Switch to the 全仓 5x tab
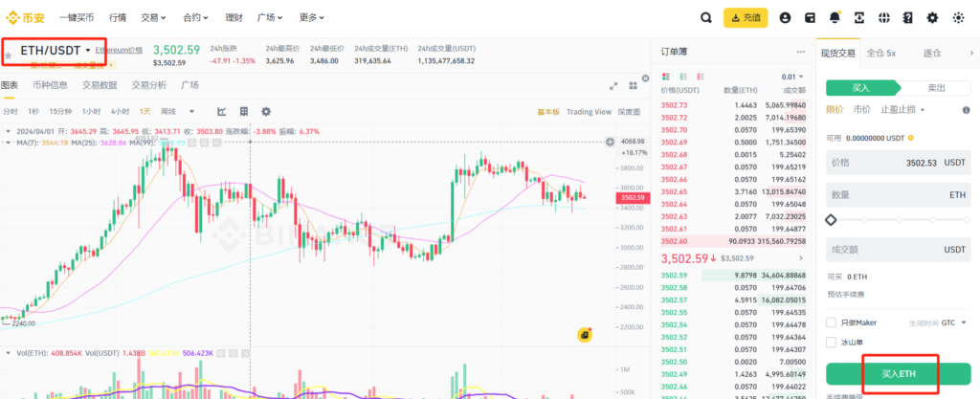980x399 pixels. (x=881, y=53)
